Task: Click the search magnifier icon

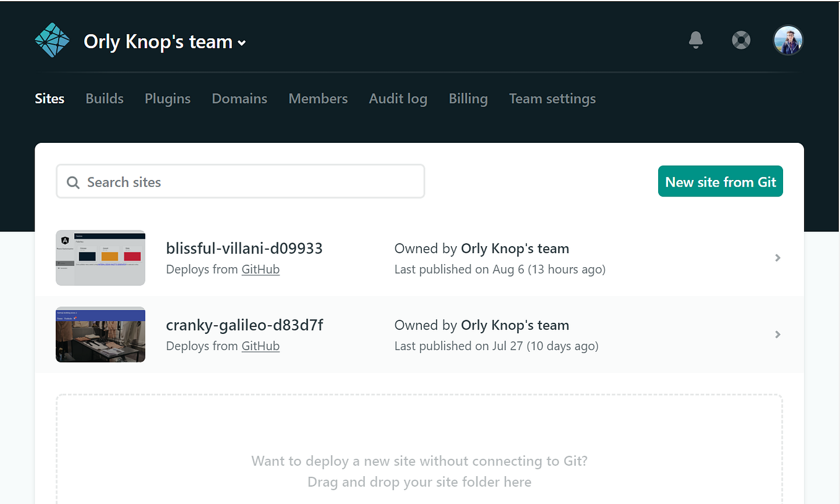Action: click(72, 182)
